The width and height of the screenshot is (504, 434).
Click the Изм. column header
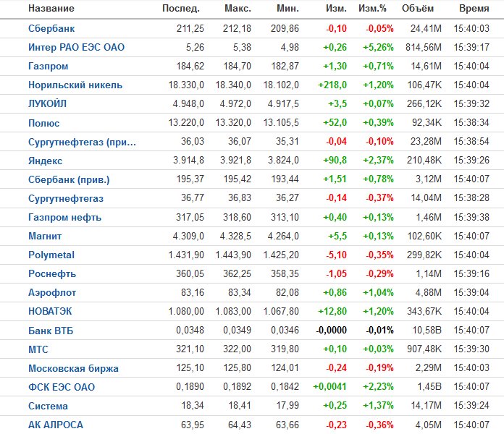pos(336,9)
